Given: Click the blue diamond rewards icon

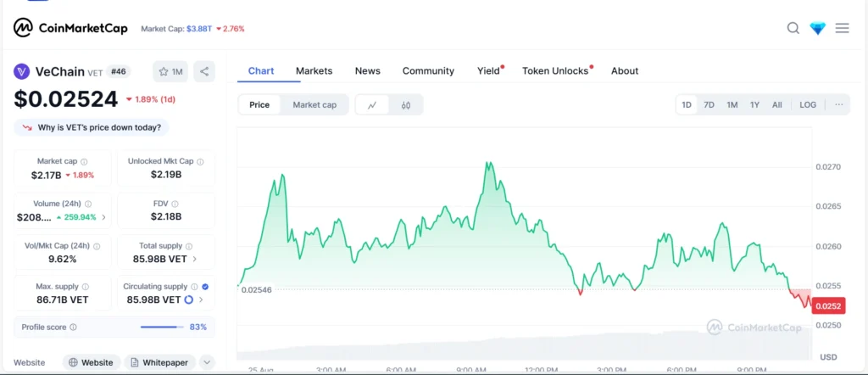Looking at the screenshot, I should tap(818, 28).
